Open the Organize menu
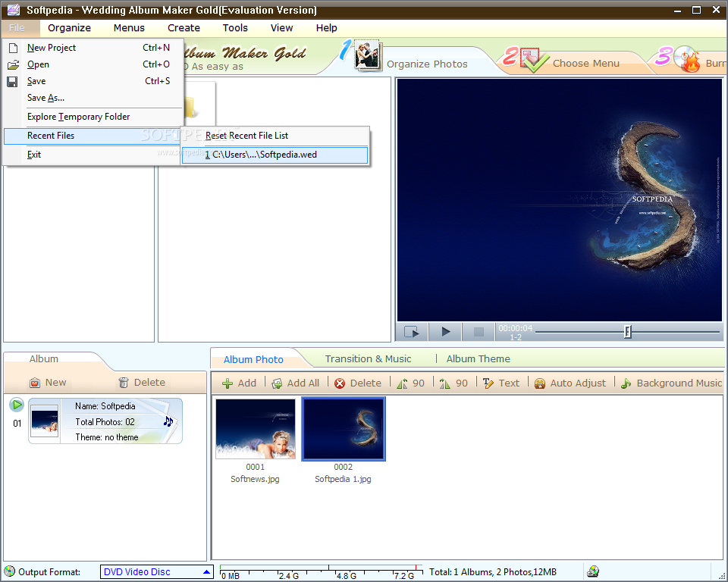The width and height of the screenshot is (728, 582). 69,28
